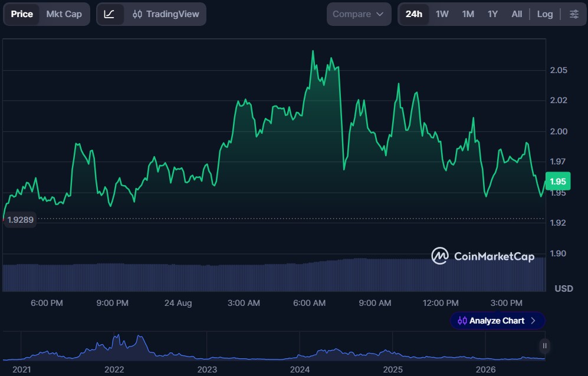Image resolution: width=588 pixels, height=376 pixels.
Task: Click 2024 on the history timeline
Action: [300, 370]
